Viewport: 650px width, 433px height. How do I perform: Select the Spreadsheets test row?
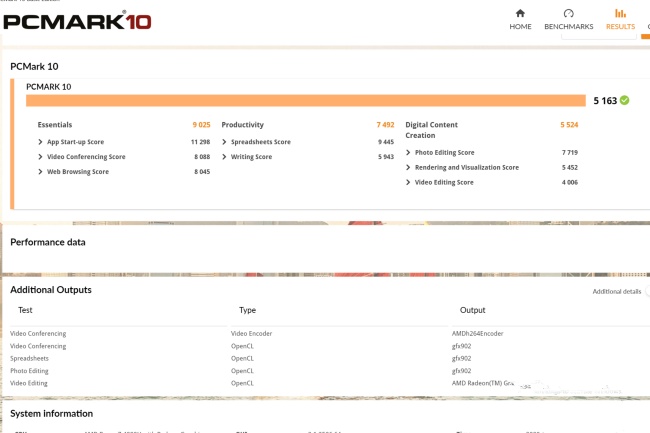click(x=29, y=358)
